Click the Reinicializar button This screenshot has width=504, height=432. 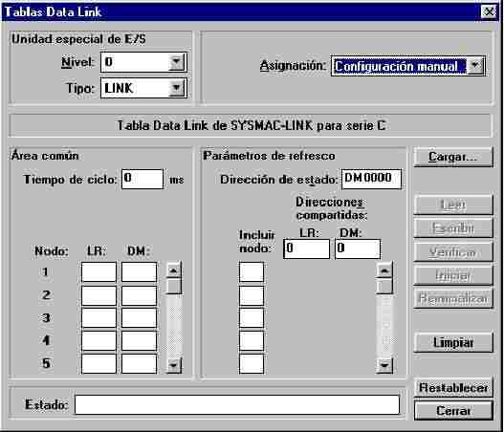[x=453, y=298]
